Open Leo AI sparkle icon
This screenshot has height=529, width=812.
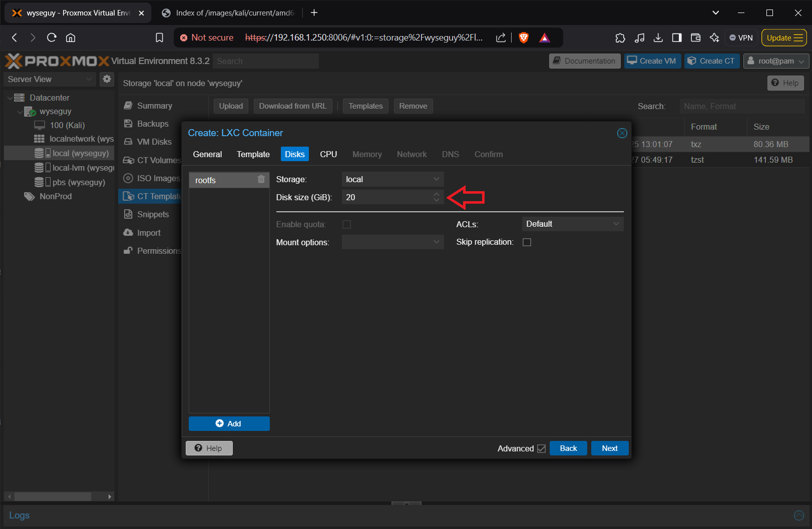click(x=714, y=38)
